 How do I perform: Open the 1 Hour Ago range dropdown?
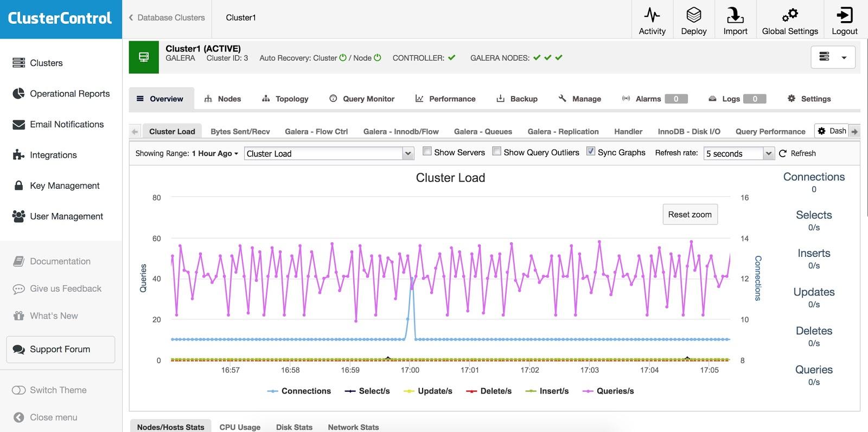pos(215,153)
